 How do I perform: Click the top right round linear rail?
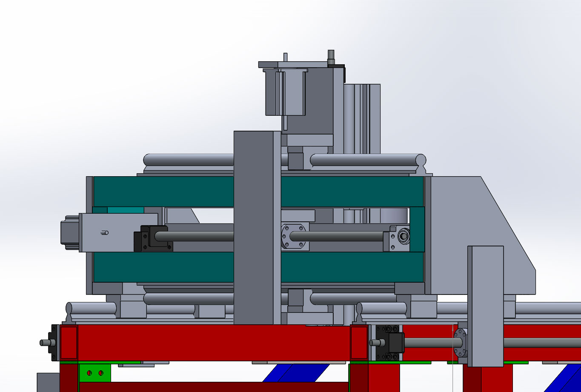tap(366, 160)
